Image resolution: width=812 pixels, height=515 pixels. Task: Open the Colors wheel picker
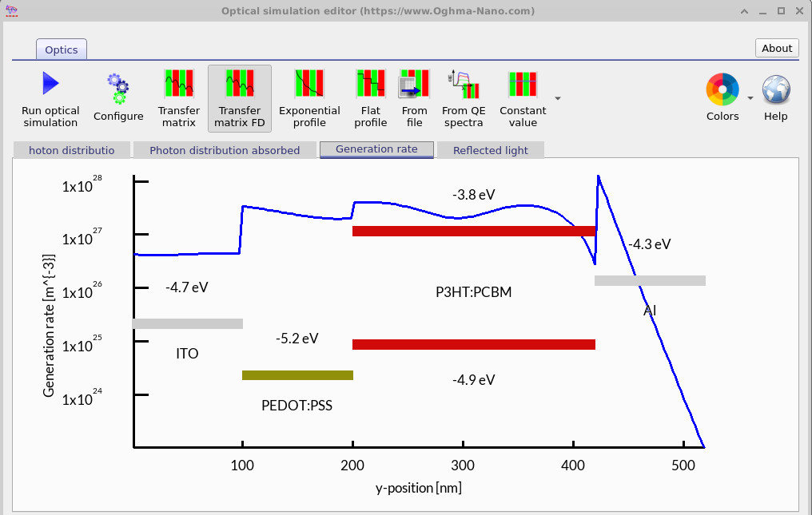(722, 89)
